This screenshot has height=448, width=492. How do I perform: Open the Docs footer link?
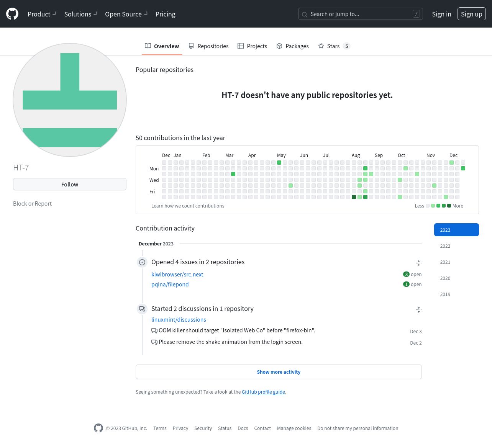coord(243,428)
